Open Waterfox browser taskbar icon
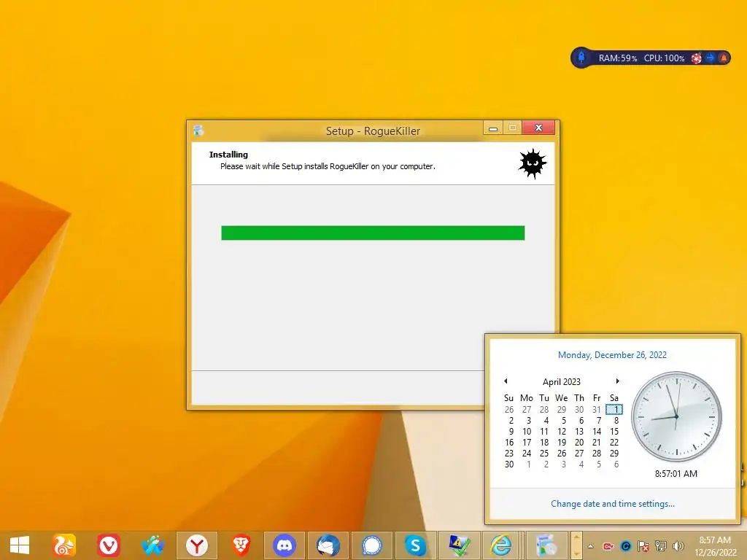Viewport: 747px width, 560px height. (152, 545)
